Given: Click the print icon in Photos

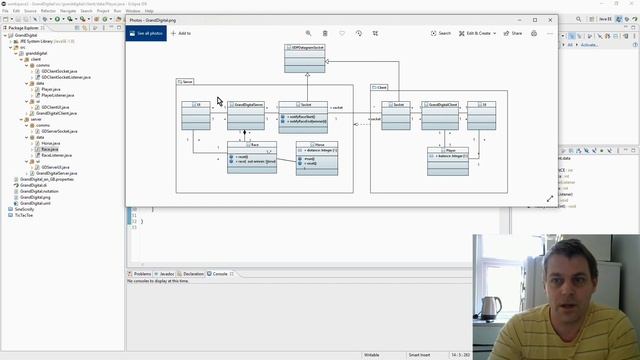Looking at the screenshot, I should click(x=534, y=33).
